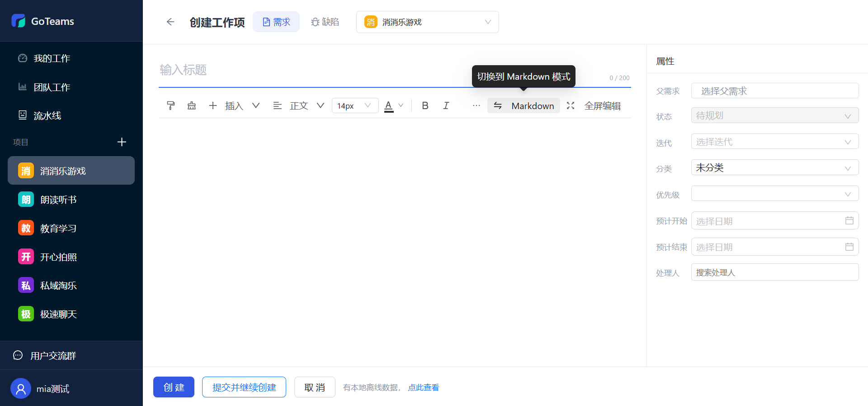Select the 教育学习 project

click(71, 228)
